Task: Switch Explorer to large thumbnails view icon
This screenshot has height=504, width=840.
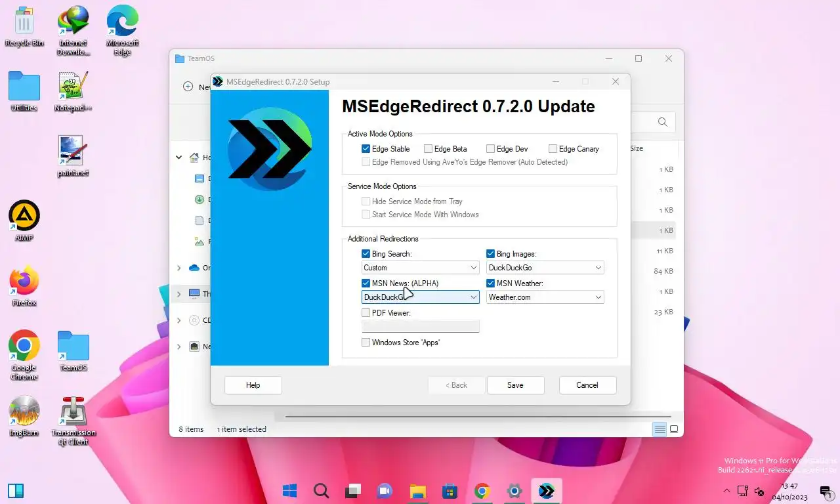Action: (x=673, y=429)
